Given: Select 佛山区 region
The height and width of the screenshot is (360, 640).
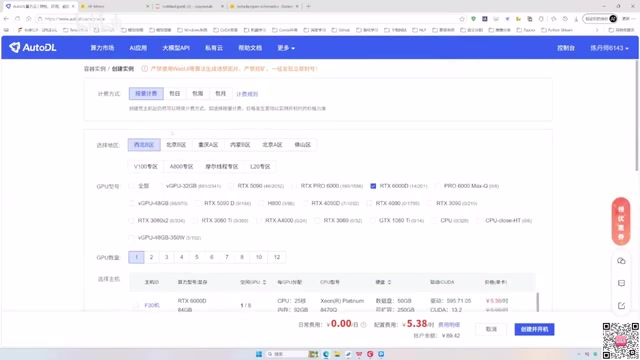Looking at the screenshot, I should tap(302, 145).
